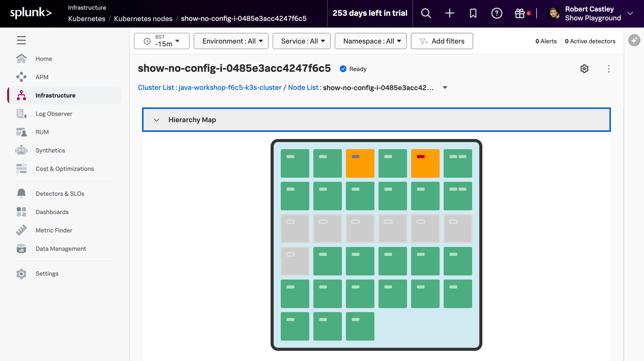Viewport: 644px width, 361px height.
Task: Go to Home in sidebar
Action: (x=64, y=59)
